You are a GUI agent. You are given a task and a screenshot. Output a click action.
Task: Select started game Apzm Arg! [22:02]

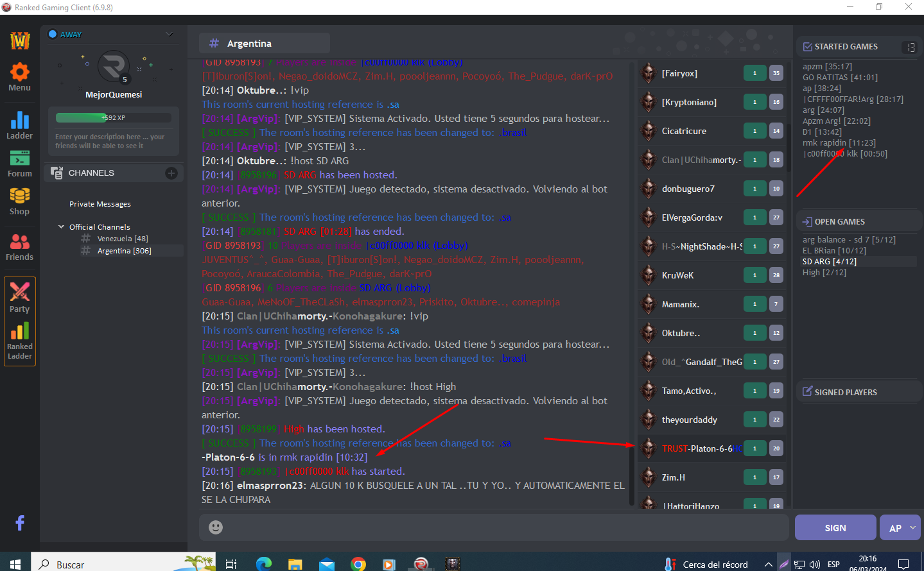(836, 121)
